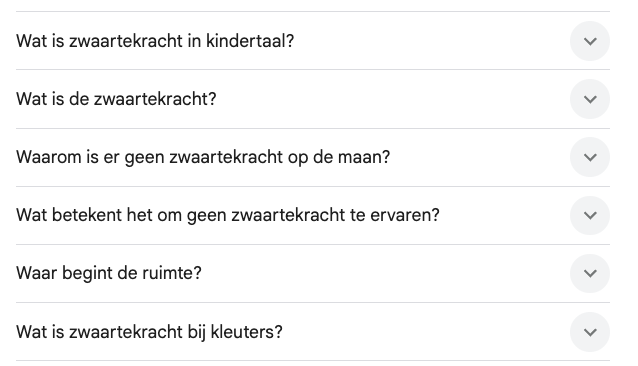Click the words 'op de maan?' in the moon question
The width and height of the screenshot is (638, 366).
coord(339,158)
